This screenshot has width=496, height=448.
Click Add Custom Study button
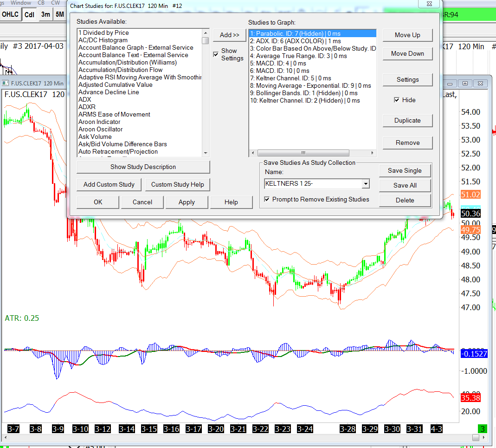[109, 185]
